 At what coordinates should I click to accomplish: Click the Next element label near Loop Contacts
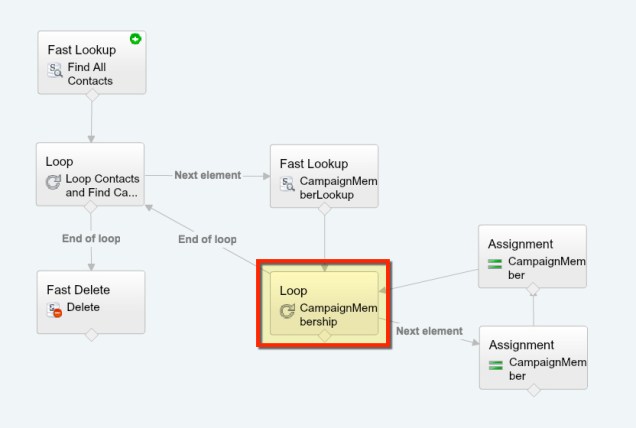click(x=208, y=175)
